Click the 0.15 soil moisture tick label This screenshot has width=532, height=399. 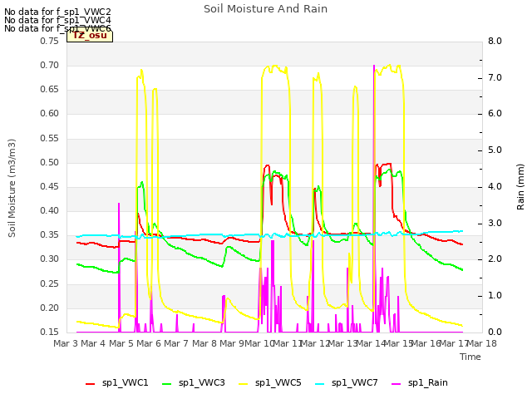pyautogui.click(x=50, y=332)
